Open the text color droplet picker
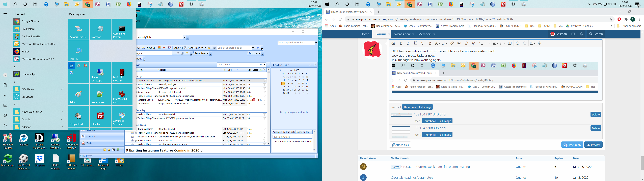 click(x=430, y=43)
